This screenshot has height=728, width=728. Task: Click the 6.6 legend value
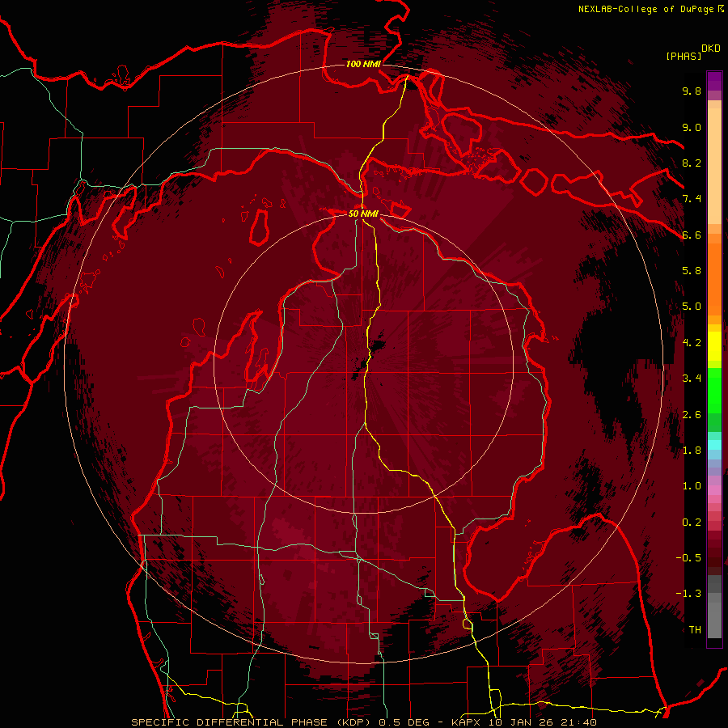692,235
